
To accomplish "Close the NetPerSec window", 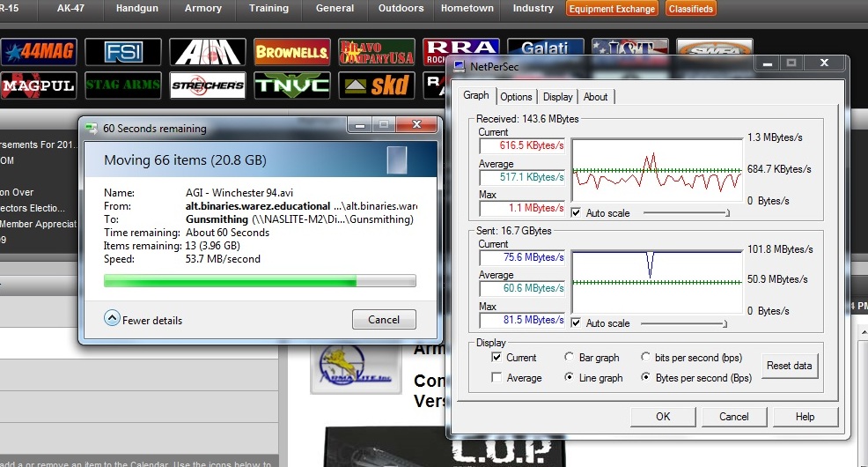I will [x=824, y=63].
